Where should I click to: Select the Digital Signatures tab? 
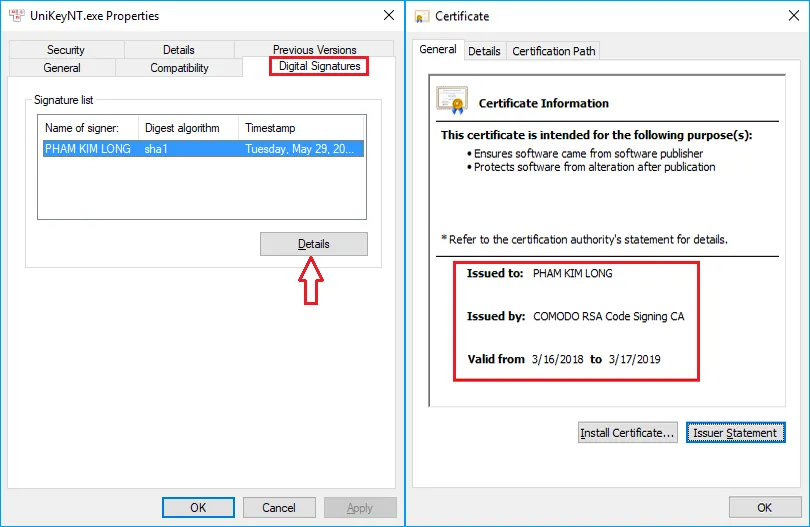pyautogui.click(x=319, y=67)
